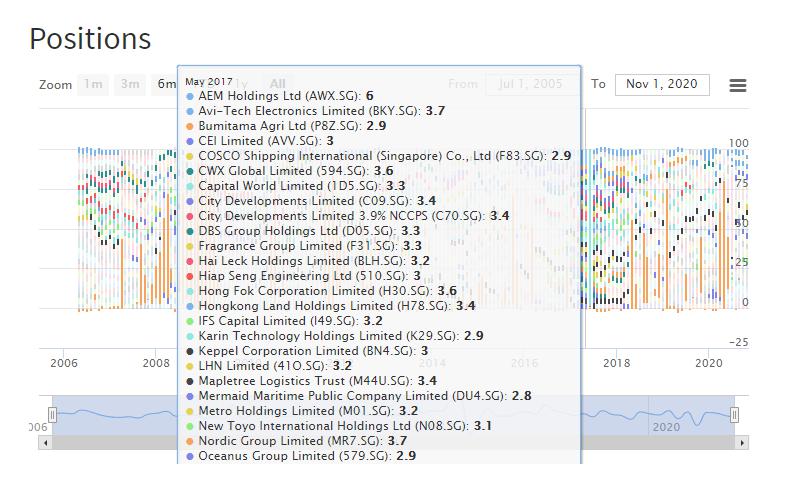Screen dimensions: 790x481
Task: Click the scrollbar right arrow
Action: pyautogui.click(x=742, y=442)
